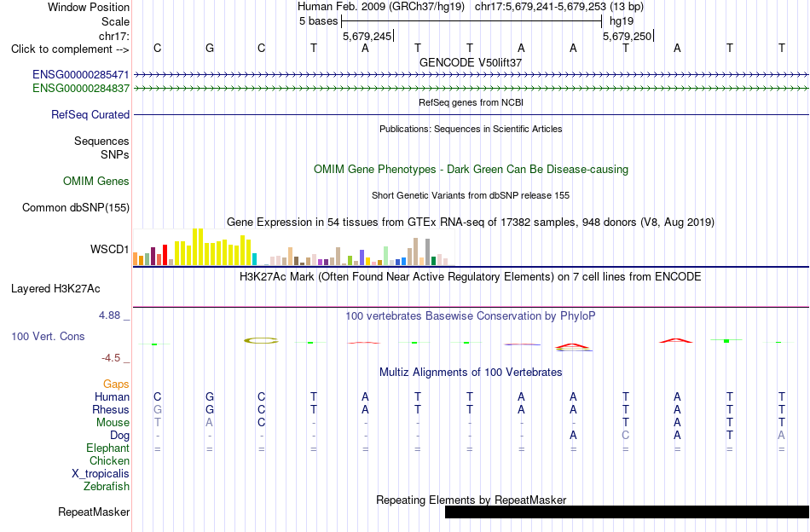The image size is (810, 532).
Task: Click the chr17:5,679,241-5,679,253 (13 bp) position text
Action: 559,7
